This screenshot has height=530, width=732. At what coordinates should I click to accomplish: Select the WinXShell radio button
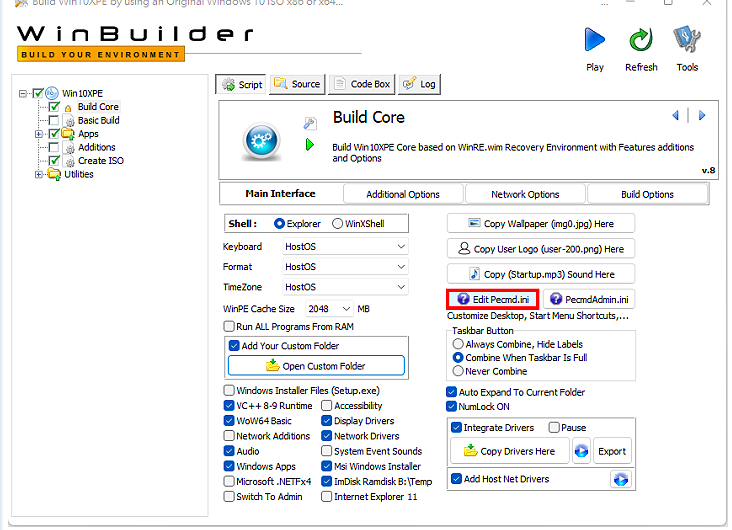pos(337,224)
